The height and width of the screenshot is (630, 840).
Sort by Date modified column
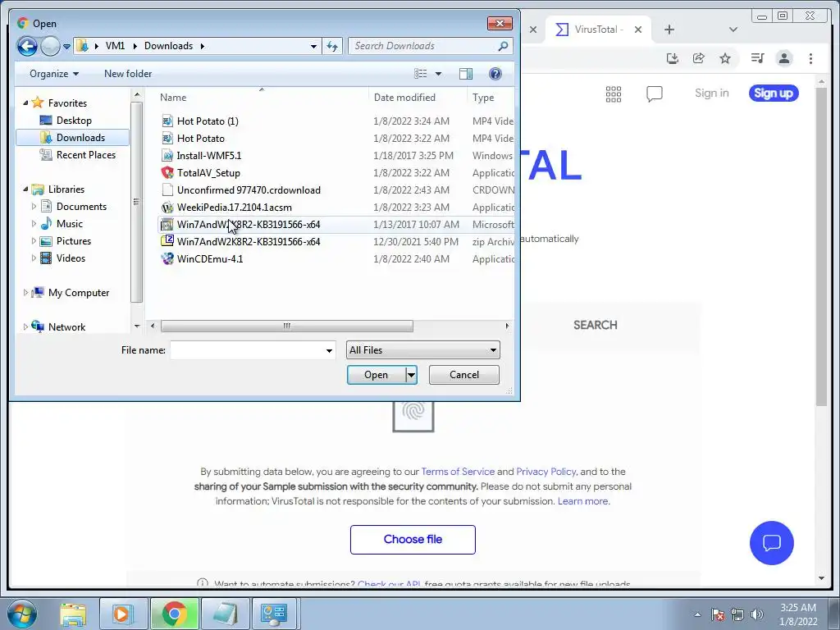404,98
